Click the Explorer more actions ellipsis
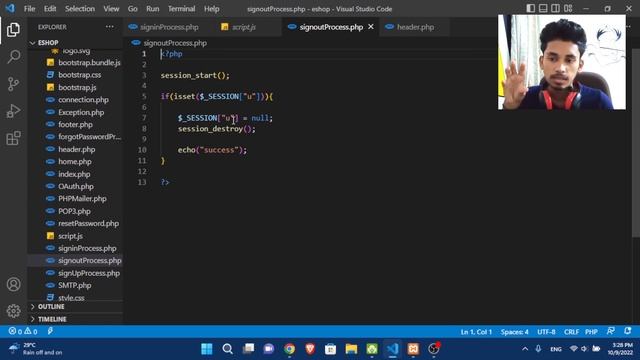The image size is (640, 360). click(109, 27)
